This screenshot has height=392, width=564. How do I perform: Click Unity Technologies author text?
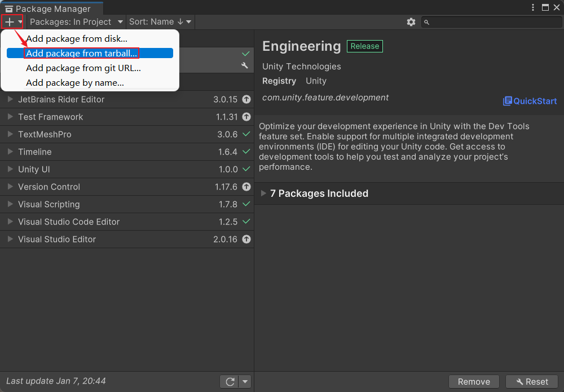pos(301,67)
